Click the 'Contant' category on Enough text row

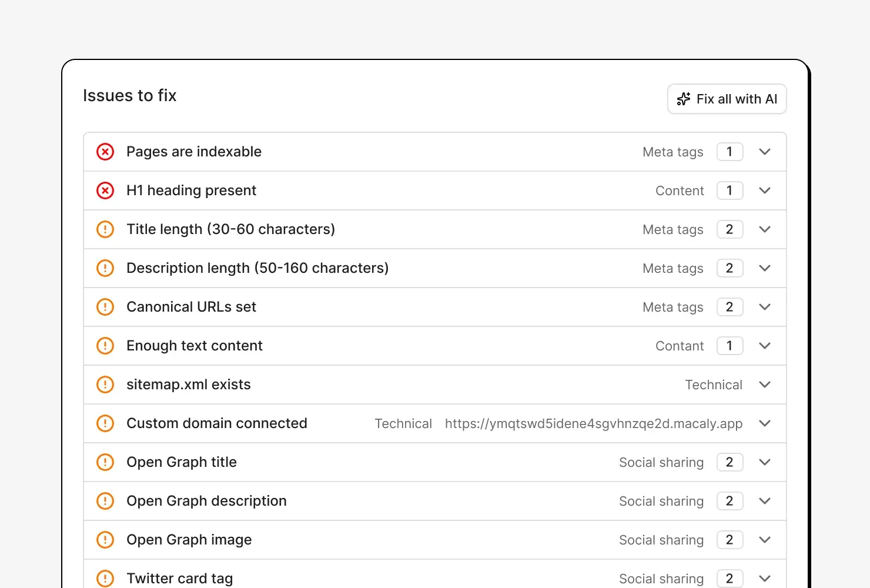tap(680, 346)
